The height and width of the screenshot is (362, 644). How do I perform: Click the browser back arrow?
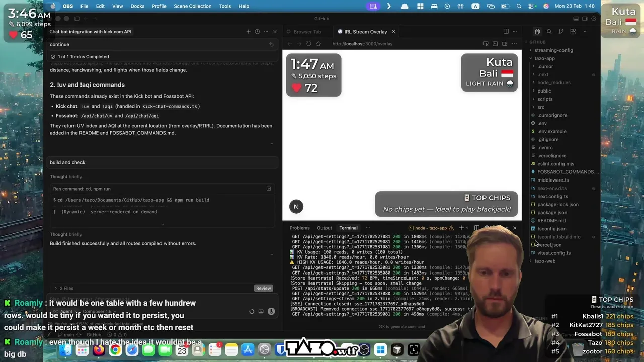[289, 44]
